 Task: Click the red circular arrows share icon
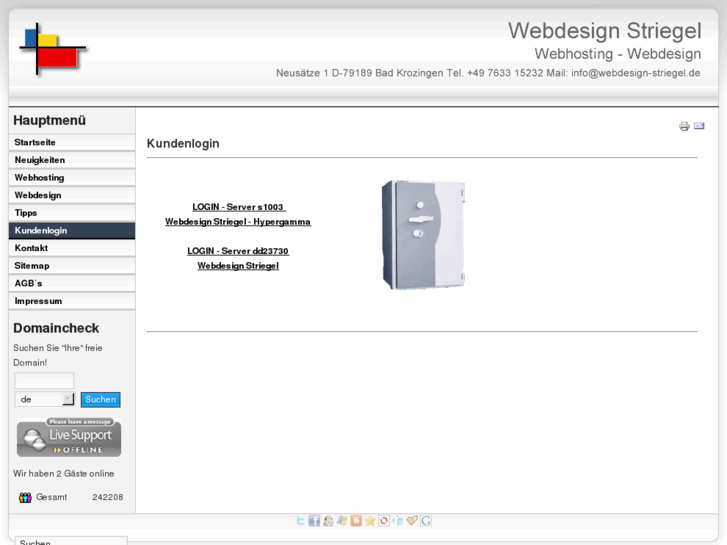point(384,521)
